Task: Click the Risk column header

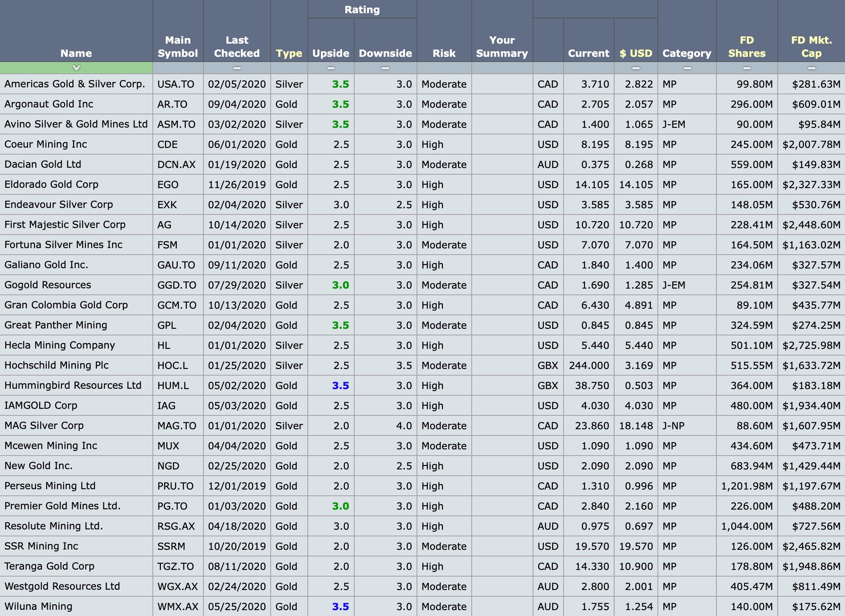Action: coord(444,53)
